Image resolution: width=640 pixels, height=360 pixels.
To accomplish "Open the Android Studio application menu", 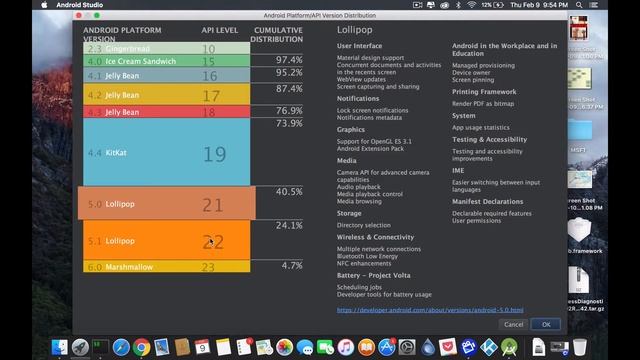I will 80,5.
